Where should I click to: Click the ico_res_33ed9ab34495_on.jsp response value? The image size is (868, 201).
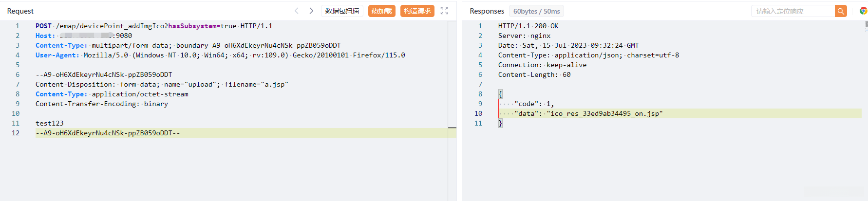pyautogui.click(x=604, y=113)
